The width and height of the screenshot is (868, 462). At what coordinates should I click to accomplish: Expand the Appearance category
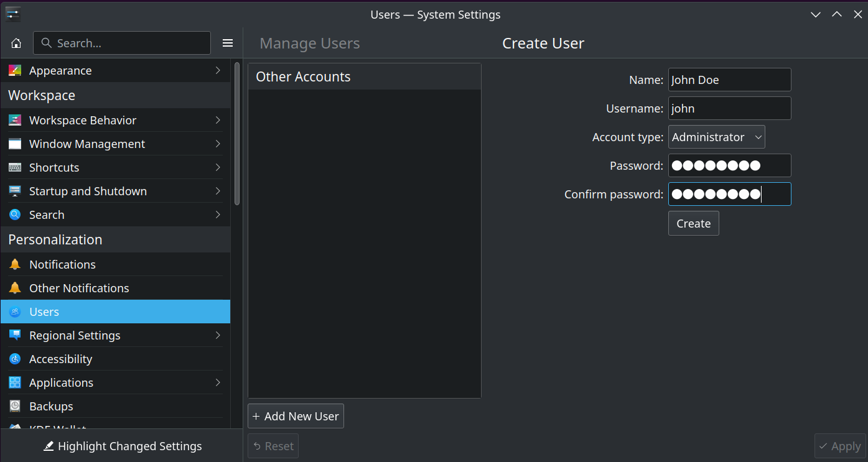click(217, 70)
